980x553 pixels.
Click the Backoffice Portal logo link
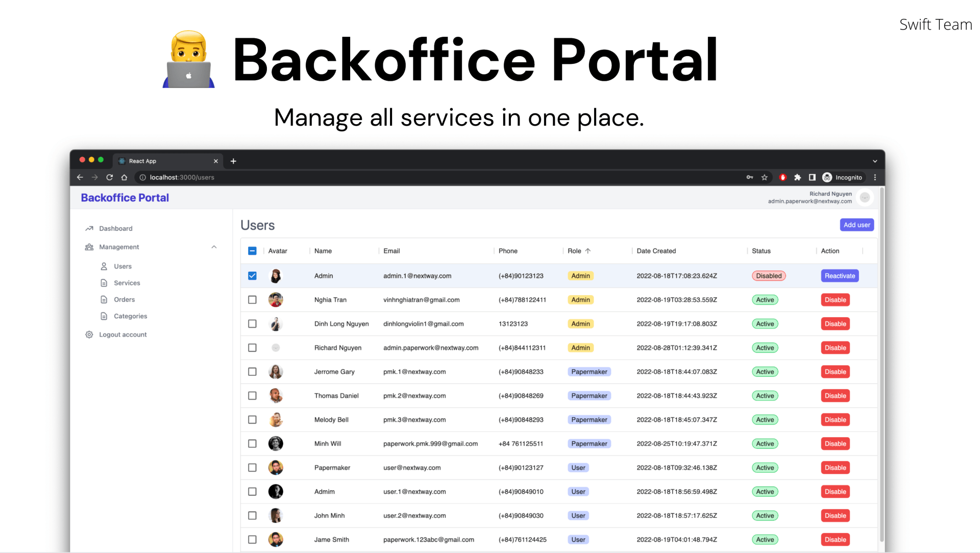(125, 198)
